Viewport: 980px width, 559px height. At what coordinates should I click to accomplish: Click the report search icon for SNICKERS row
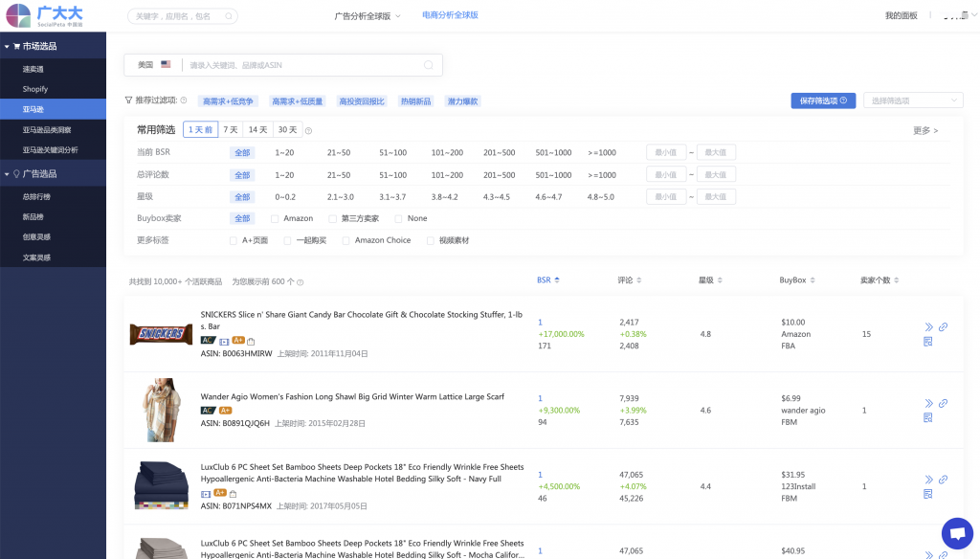click(928, 342)
